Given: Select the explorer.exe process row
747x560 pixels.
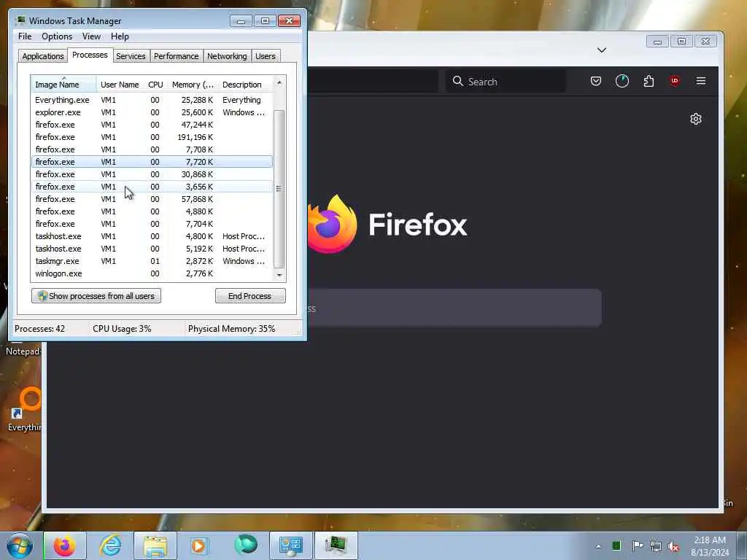Looking at the screenshot, I should point(152,112).
